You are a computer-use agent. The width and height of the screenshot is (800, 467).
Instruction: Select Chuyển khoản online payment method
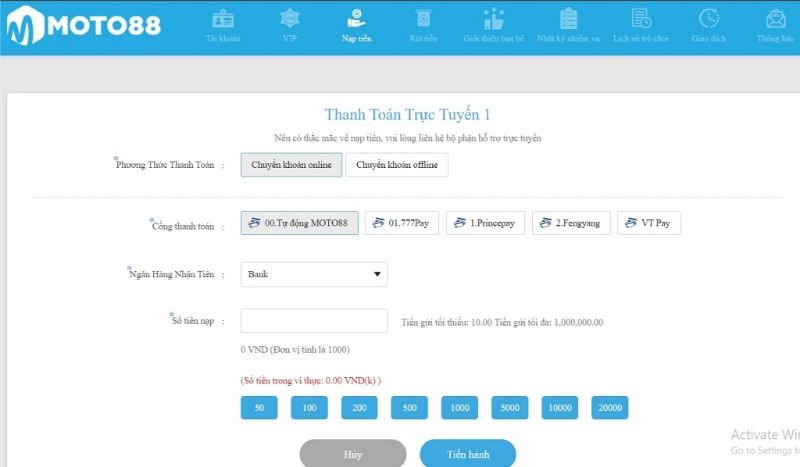pyautogui.click(x=291, y=165)
